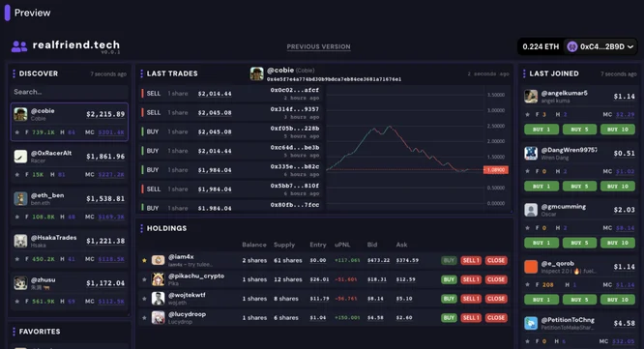Screen dimensions: 644x349
Task: Toggle the star for @angelkumar5
Action: click(x=527, y=114)
